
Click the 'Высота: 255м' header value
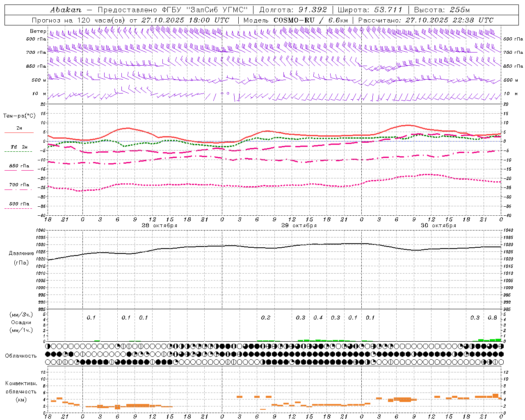pos(442,10)
